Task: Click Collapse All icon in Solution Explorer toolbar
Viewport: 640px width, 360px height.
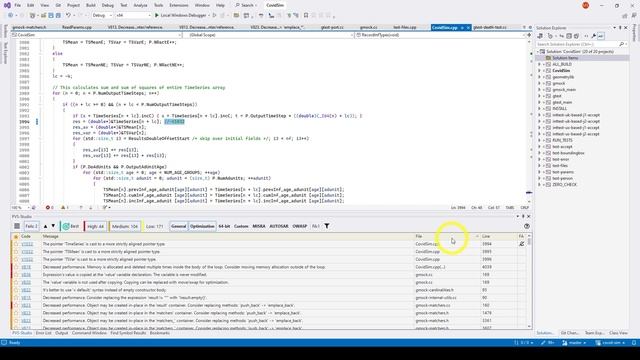Action: tap(569, 36)
